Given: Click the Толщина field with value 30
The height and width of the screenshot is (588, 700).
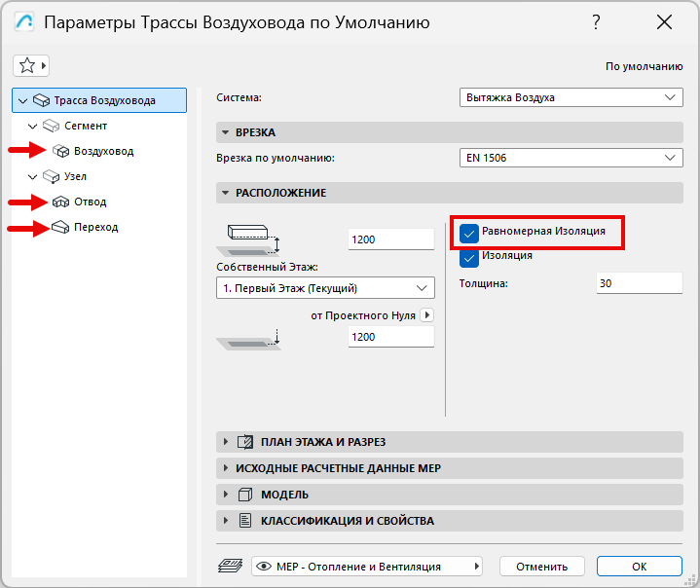Looking at the screenshot, I should coord(640,283).
